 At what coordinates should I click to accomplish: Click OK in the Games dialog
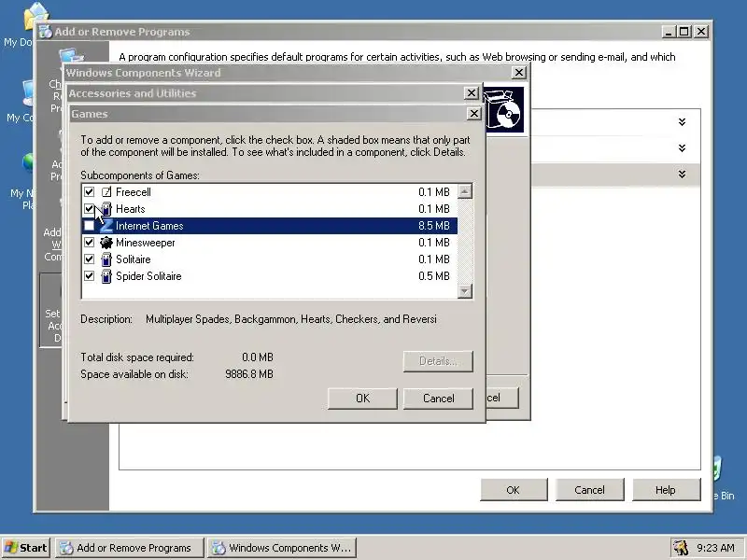coord(362,399)
